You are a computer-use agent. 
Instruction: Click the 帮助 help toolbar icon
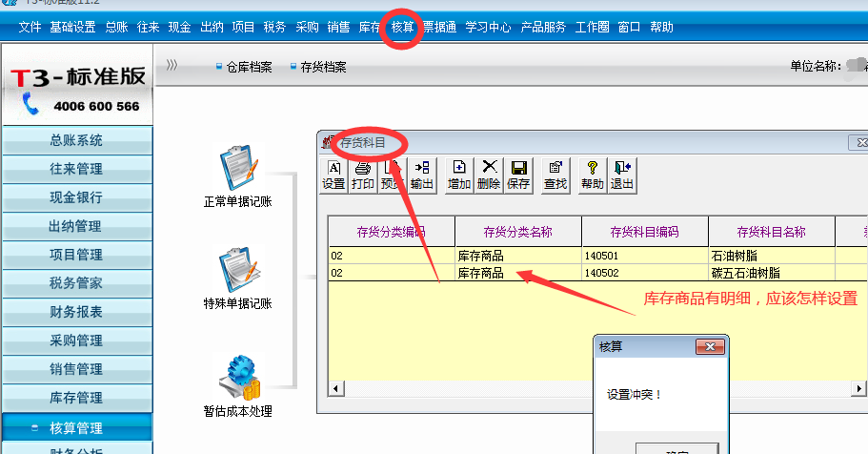tap(592, 175)
